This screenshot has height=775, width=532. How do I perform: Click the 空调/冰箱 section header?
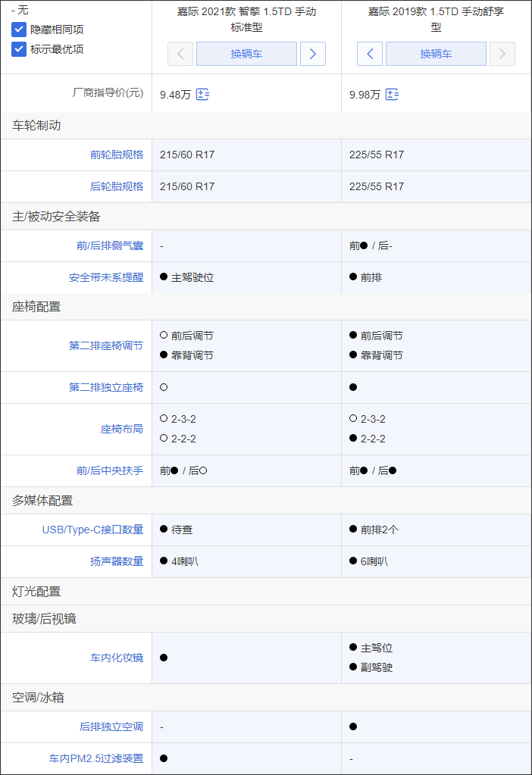click(38, 698)
